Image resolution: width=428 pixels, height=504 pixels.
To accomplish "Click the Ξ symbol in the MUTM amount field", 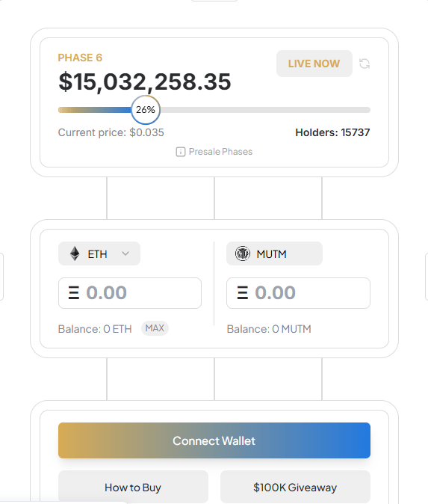I will pos(243,293).
